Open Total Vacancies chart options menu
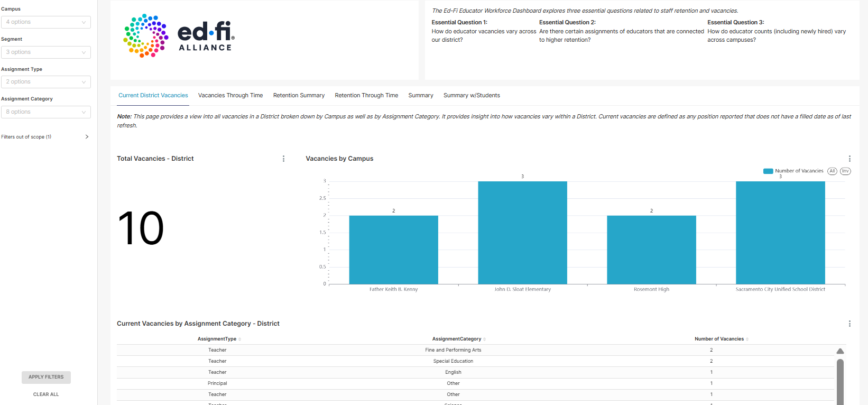The height and width of the screenshot is (405, 868). 283,159
